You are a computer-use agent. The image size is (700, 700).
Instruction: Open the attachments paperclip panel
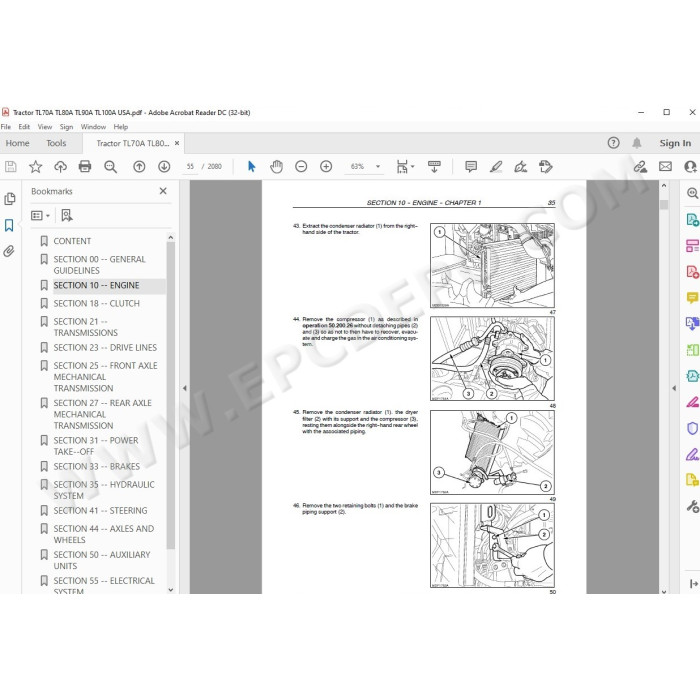9,251
